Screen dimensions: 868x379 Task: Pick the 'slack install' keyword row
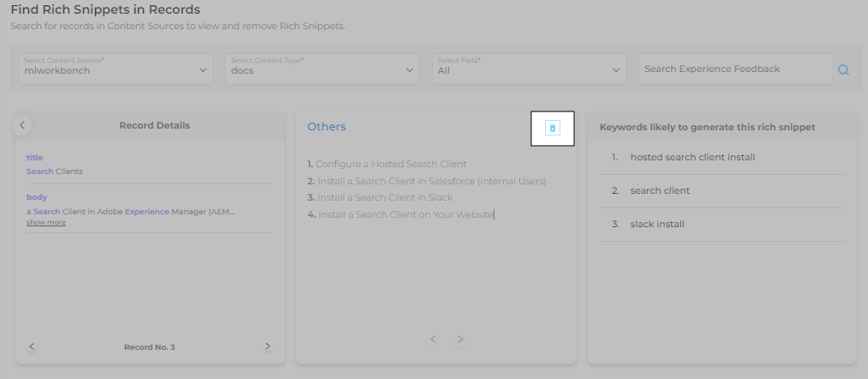pos(657,224)
